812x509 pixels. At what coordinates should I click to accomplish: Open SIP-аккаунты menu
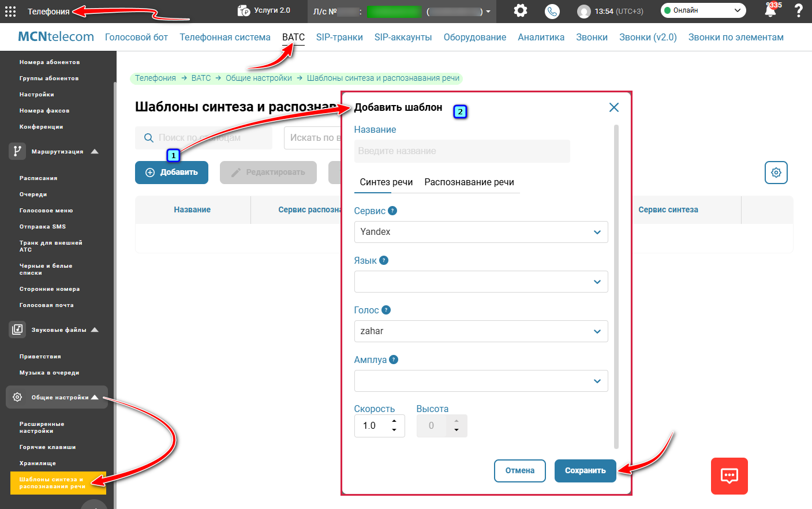coord(403,37)
